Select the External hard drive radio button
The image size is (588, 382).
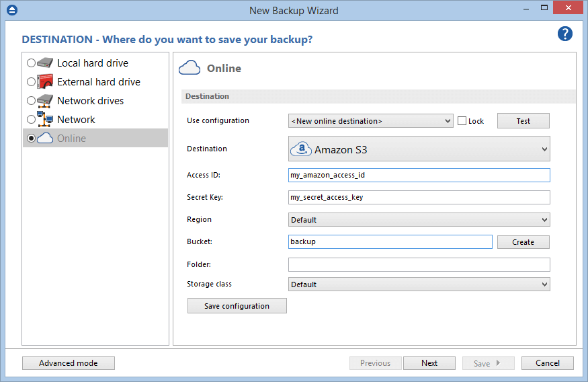[31, 82]
